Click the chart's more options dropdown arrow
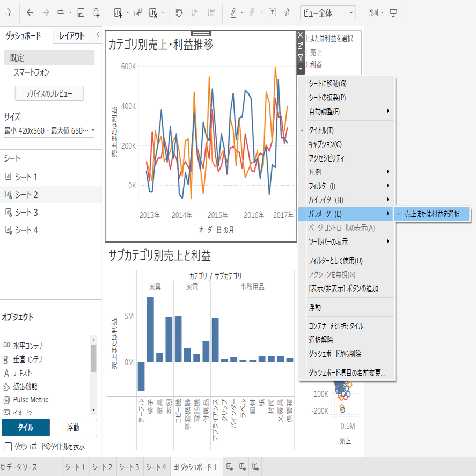Image resolution: width=476 pixels, height=476 pixels. point(300,69)
